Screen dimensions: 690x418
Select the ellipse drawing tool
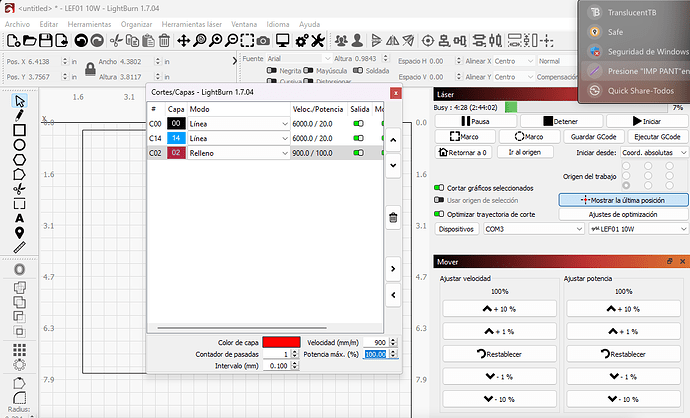pyautogui.click(x=19, y=145)
